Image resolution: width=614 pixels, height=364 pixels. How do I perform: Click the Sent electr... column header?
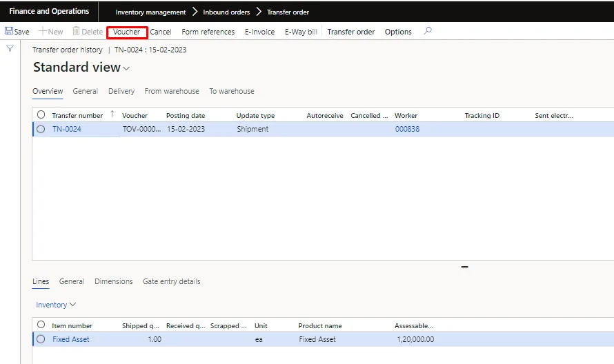tap(554, 115)
